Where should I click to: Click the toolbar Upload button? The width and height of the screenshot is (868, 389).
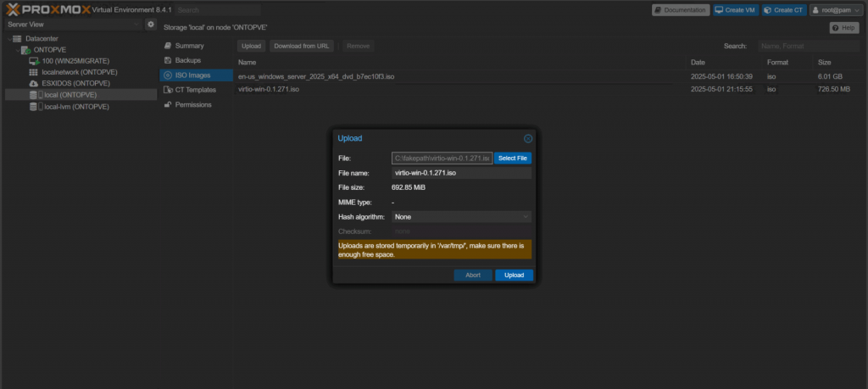[x=251, y=46]
